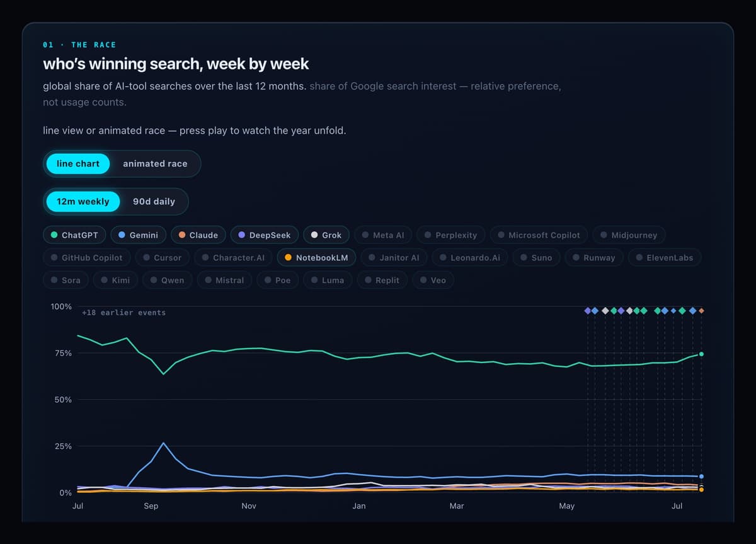Show the ElevenLabs series

[x=665, y=258]
